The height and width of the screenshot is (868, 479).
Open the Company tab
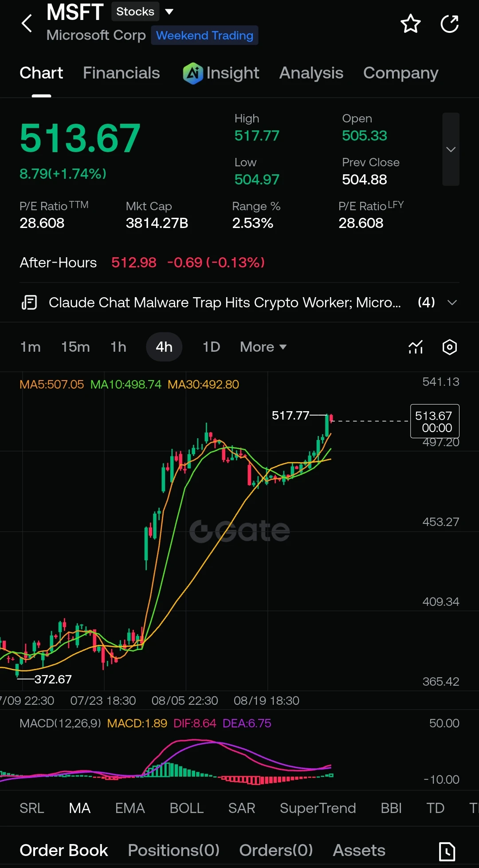(400, 73)
